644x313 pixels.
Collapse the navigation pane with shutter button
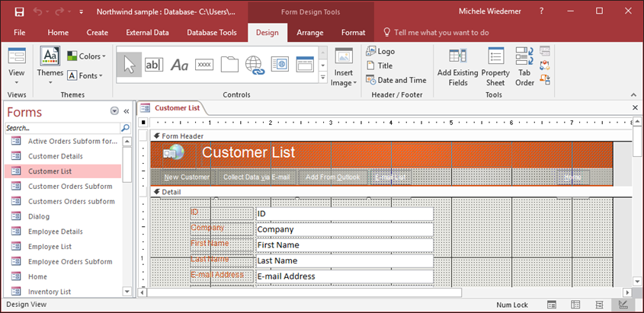[x=126, y=111]
